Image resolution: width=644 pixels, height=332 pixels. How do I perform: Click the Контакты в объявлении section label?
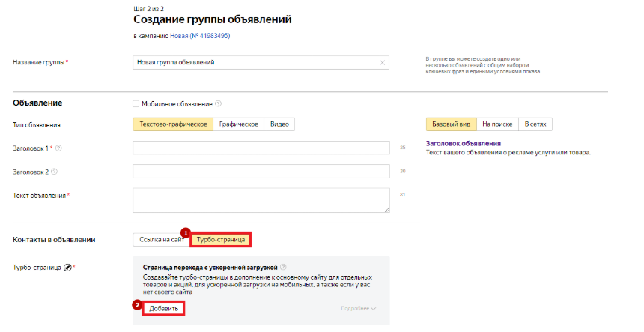(54, 240)
